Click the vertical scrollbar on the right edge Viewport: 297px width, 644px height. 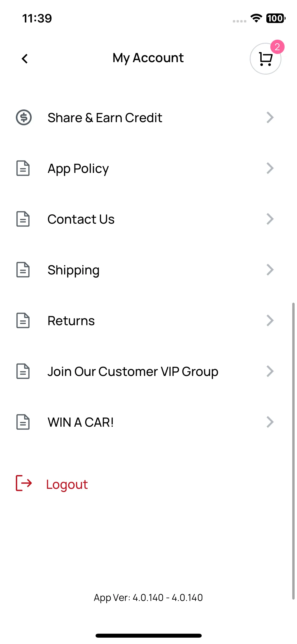293,451
